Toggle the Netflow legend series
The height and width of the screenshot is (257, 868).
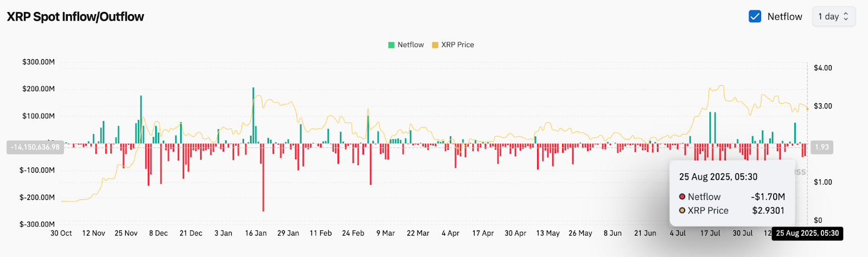406,45
